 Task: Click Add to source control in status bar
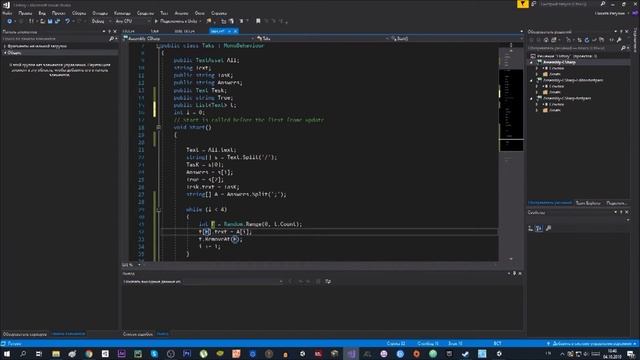coord(592,344)
